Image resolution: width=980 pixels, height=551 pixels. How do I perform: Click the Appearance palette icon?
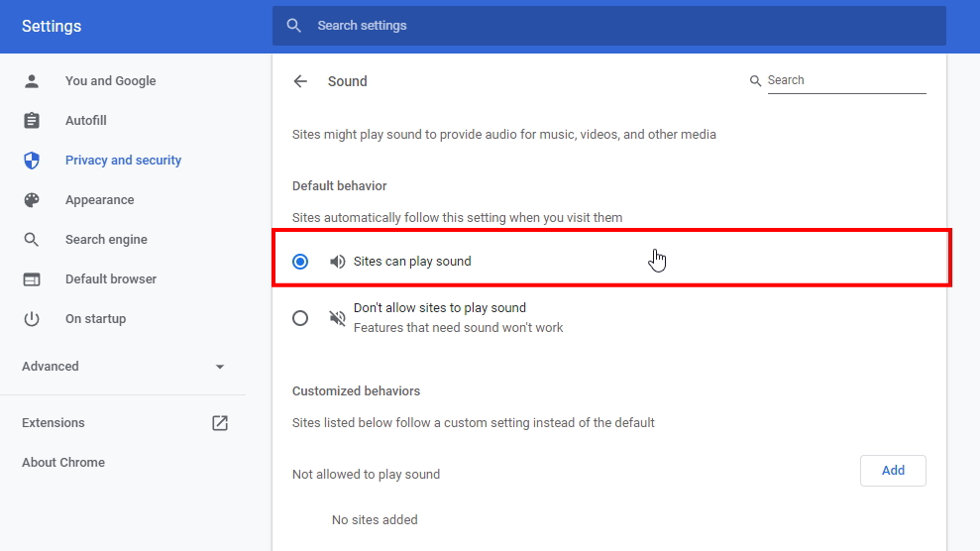click(32, 200)
